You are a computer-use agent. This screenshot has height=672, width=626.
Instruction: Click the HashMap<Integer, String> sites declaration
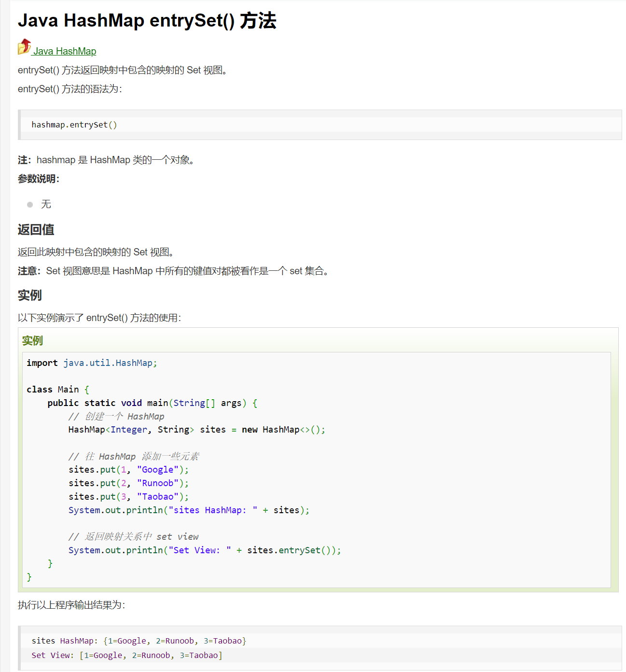click(x=196, y=429)
